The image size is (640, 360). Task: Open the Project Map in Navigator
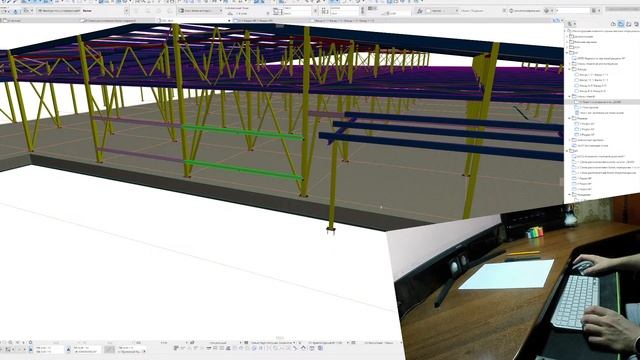pos(613,24)
